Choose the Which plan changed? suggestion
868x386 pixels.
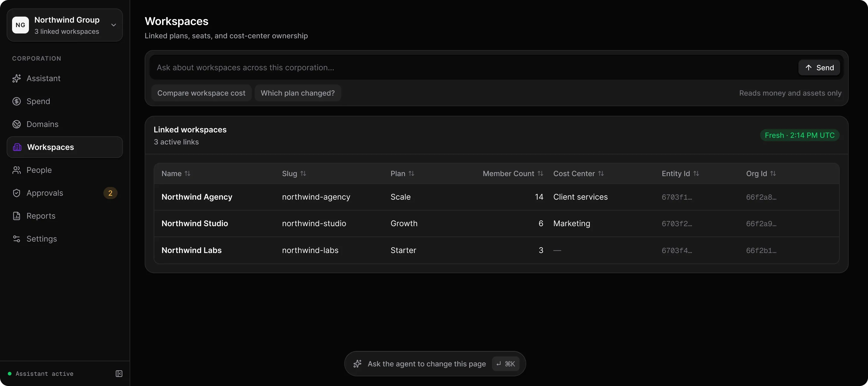(298, 93)
